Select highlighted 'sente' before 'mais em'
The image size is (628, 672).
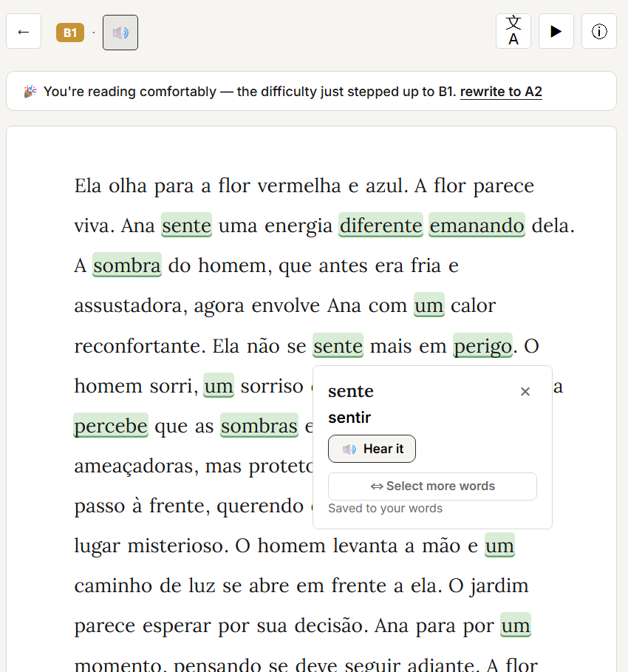click(x=338, y=345)
